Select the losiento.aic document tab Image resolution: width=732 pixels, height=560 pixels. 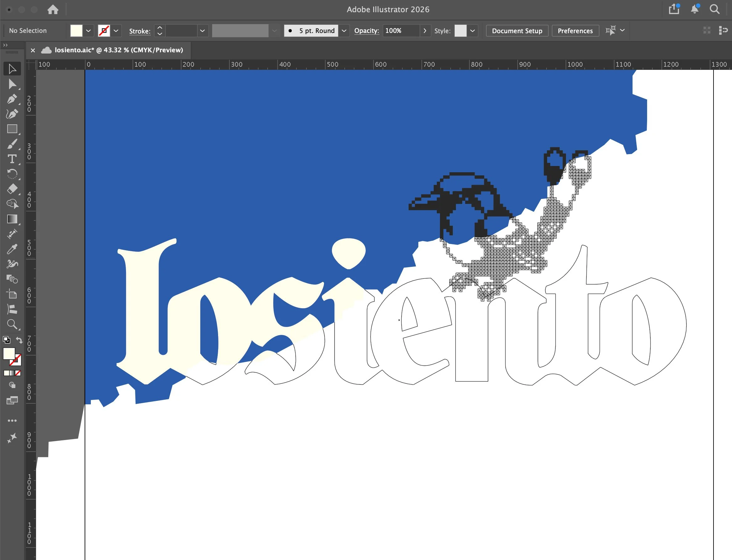[x=119, y=50]
